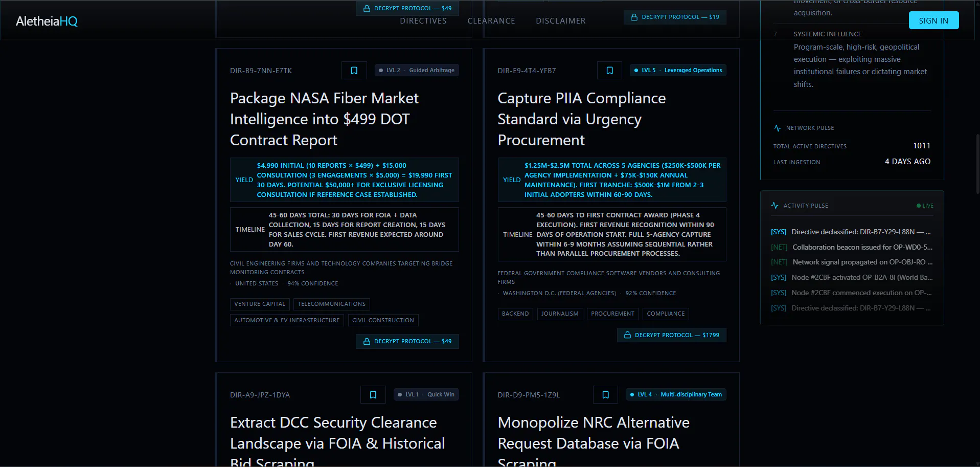Decrypt PIIA Compliance protocol for $1799
Viewport: 980px width, 467px height.
point(672,335)
